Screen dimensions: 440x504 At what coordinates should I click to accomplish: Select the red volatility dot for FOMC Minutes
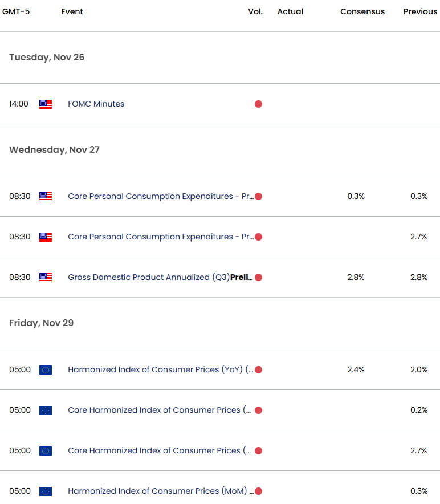[x=258, y=104]
